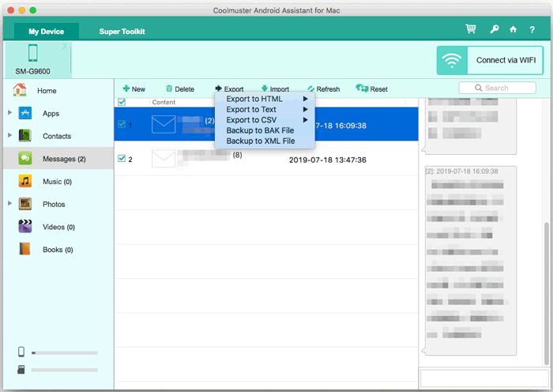Click the Delete button label
Viewport: 553px width, 392px height.
pyautogui.click(x=184, y=89)
